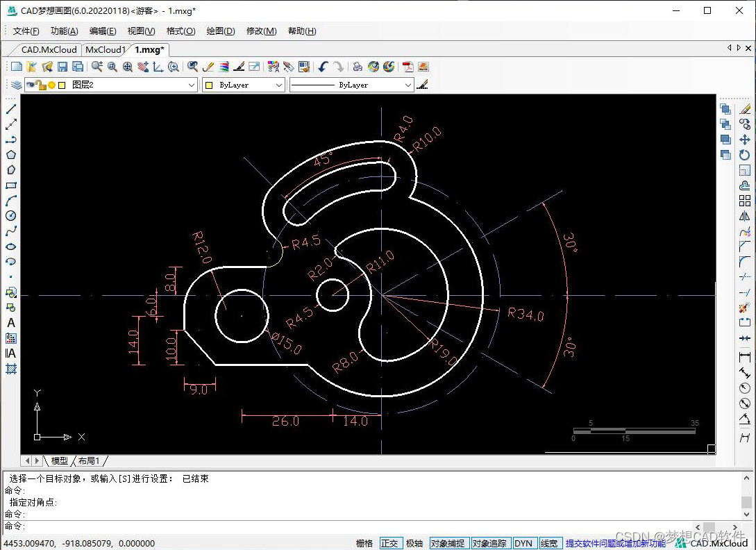Viewport: 756px width, 550px height.
Task: Select the Construction line tool
Action: [x=11, y=124]
